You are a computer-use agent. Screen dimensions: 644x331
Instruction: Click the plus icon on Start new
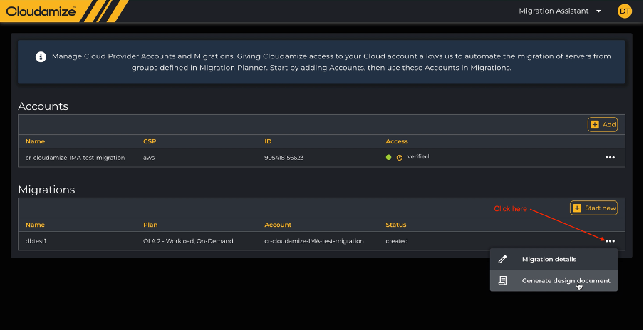click(x=577, y=208)
